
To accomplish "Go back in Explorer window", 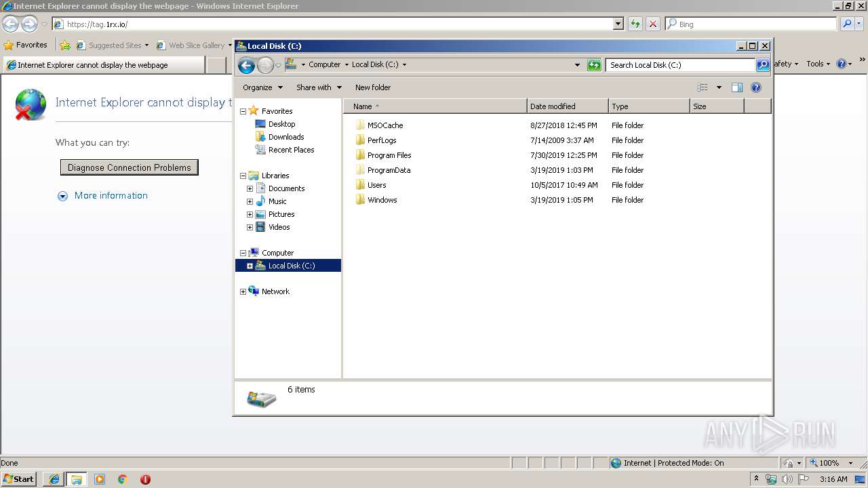I will pyautogui.click(x=247, y=65).
